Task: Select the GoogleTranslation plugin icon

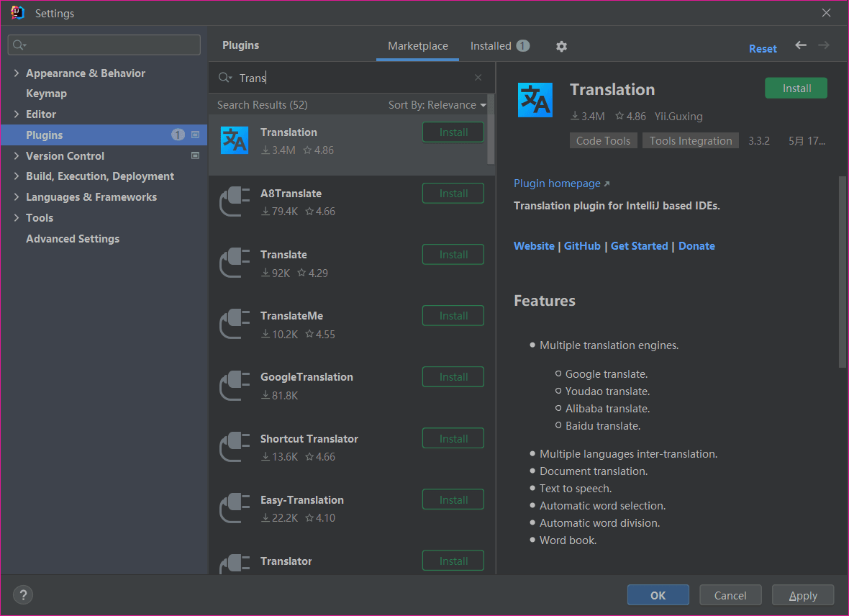Action: (x=235, y=386)
